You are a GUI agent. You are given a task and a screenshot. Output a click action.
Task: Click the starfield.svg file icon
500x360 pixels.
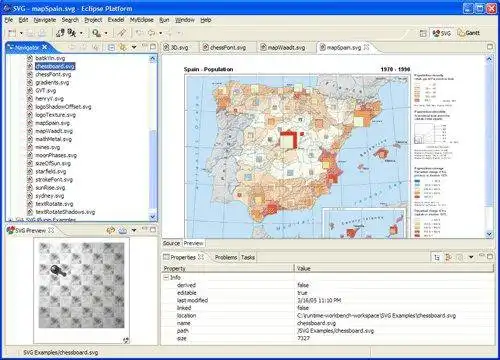(30, 171)
